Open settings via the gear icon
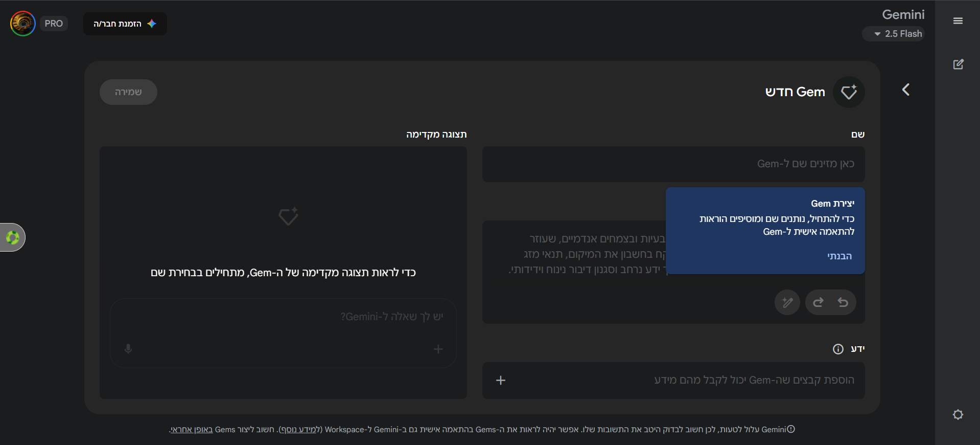 click(x=958, y=414)
